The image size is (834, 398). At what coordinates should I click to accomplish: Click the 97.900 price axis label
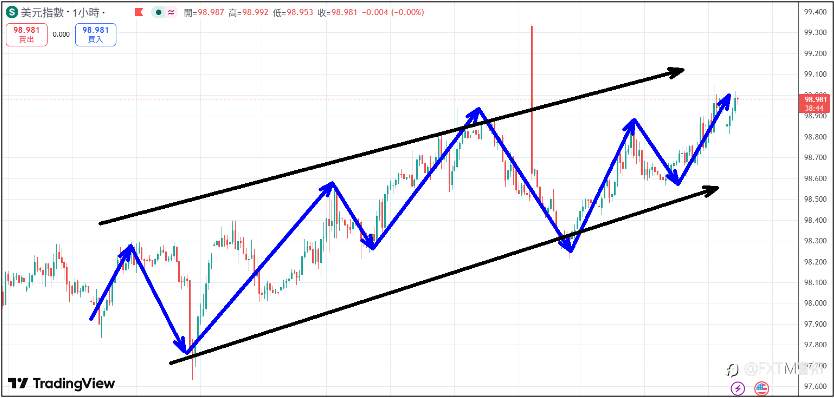point(815,324)
